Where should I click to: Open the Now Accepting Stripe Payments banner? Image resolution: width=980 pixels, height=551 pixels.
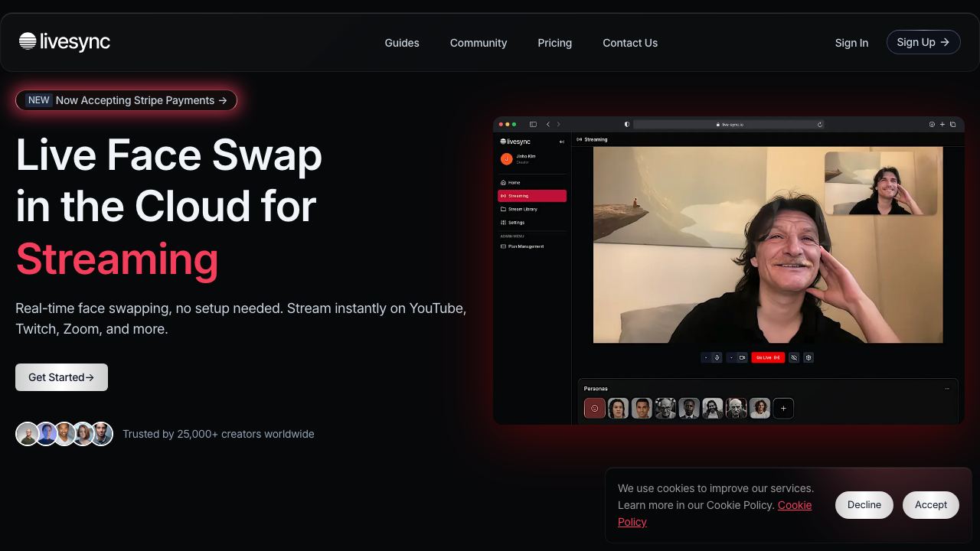[x=126, y=100]
